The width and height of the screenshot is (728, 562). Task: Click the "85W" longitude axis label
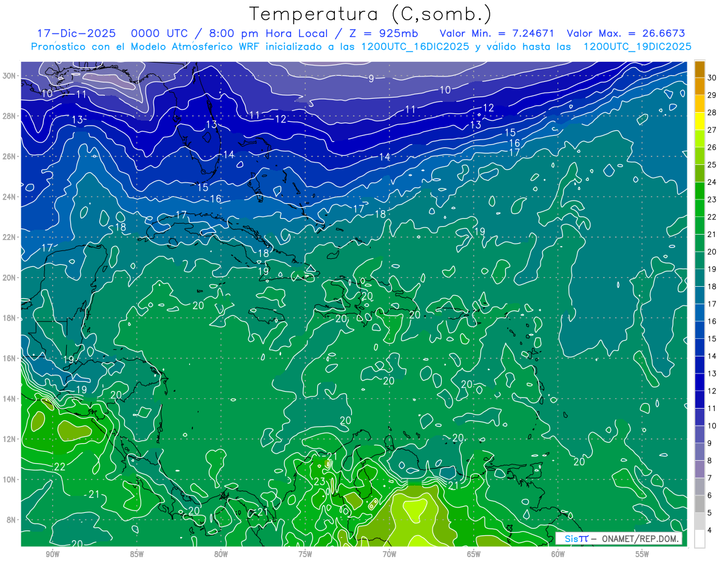pyautogui.click(x=137, y=554)
